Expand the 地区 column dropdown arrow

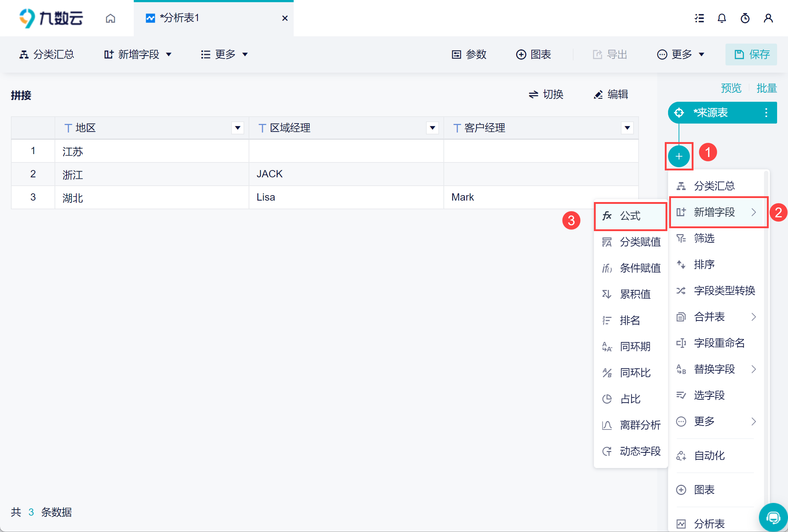[x=238, y=128]
